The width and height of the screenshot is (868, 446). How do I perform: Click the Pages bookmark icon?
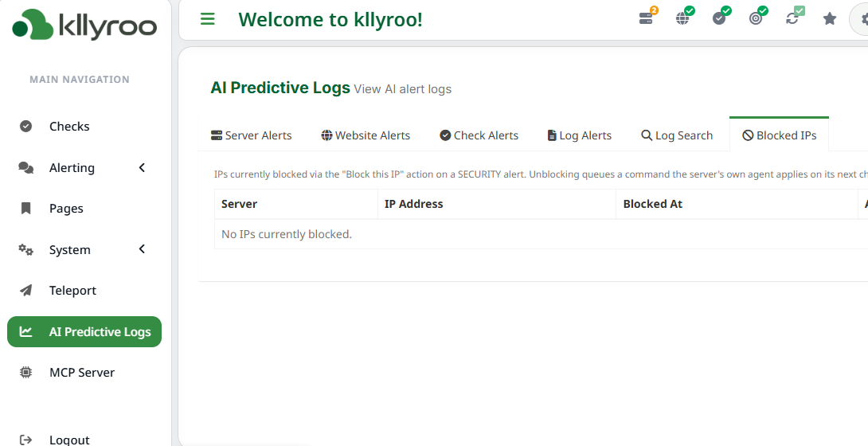pos(26,209)
